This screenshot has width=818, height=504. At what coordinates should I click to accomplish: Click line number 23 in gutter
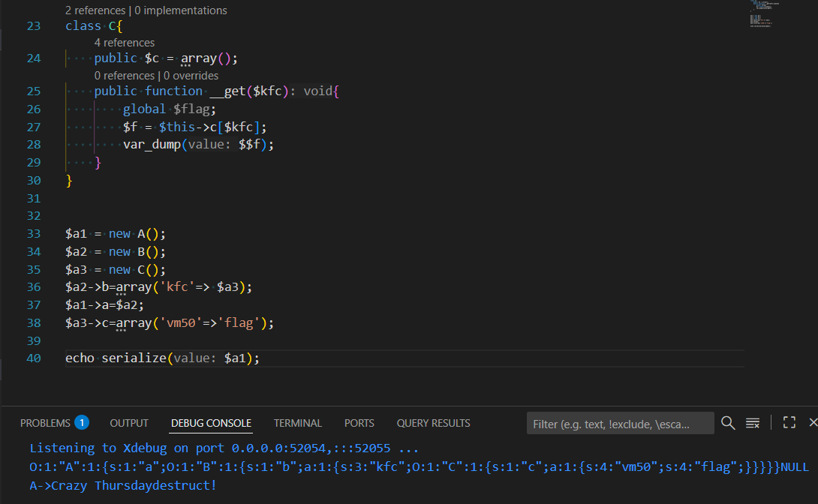33,26
